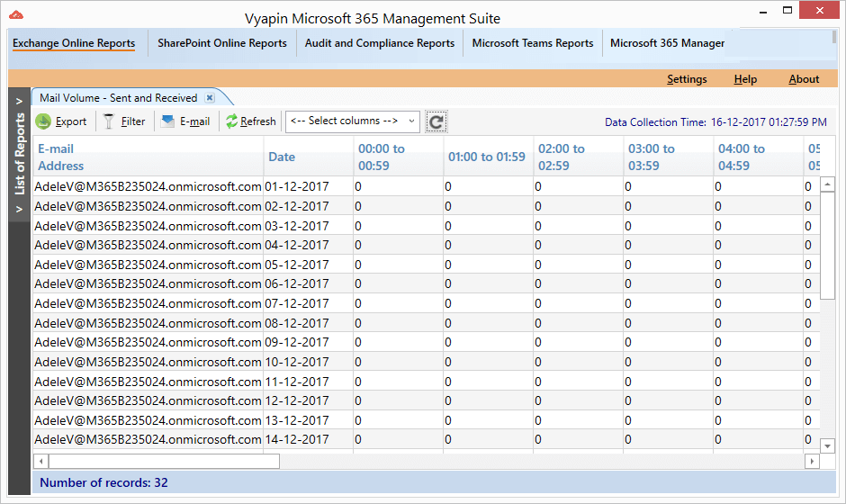Click the Vyapin red cloud logo icon

[16, 14]
